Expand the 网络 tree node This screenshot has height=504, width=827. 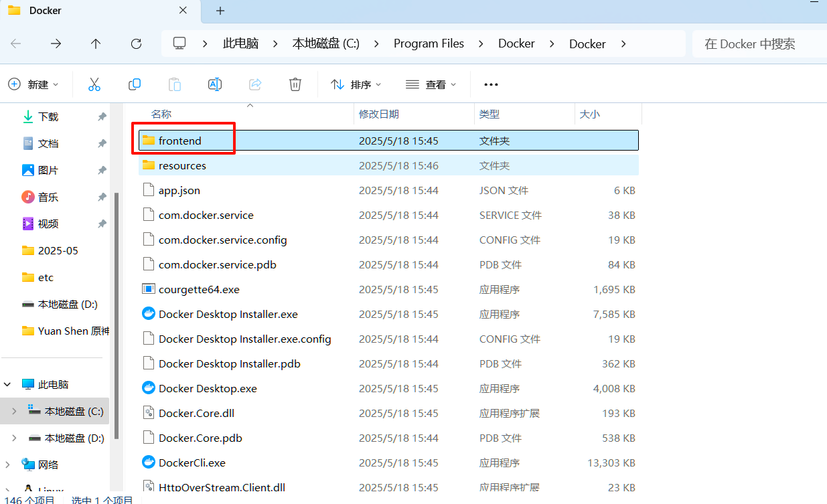8,465
